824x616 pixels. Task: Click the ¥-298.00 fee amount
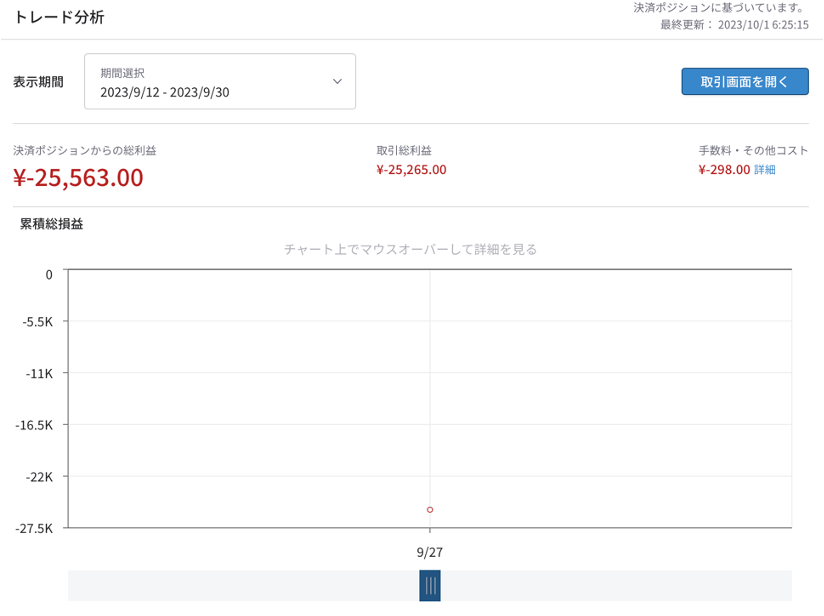[724, 170]
